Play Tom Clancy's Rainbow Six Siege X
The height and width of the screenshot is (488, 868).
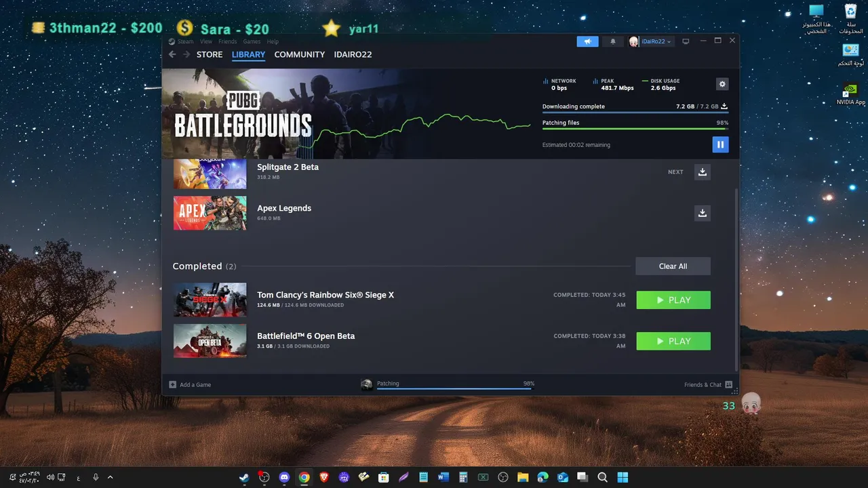coord(673,300)
